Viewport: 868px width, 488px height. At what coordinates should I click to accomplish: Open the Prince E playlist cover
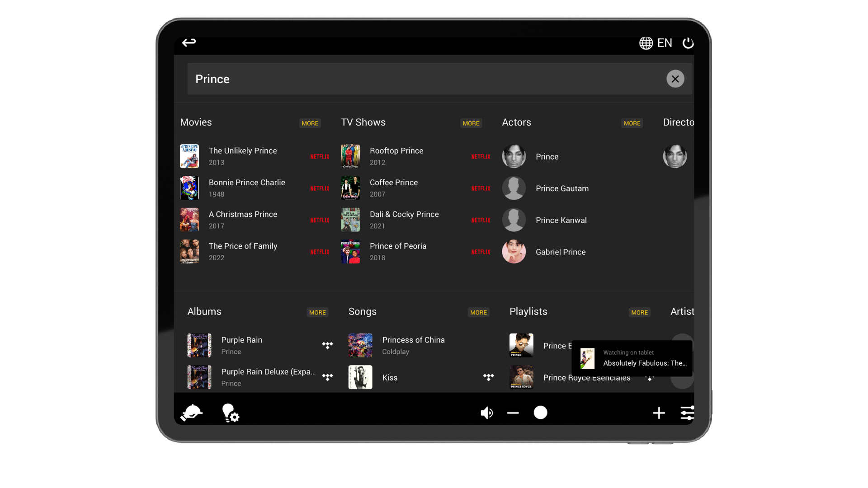[521, 346]
